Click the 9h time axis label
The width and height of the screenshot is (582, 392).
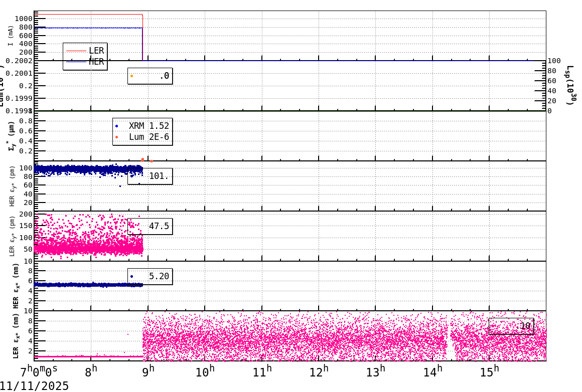tap(148, 371)
